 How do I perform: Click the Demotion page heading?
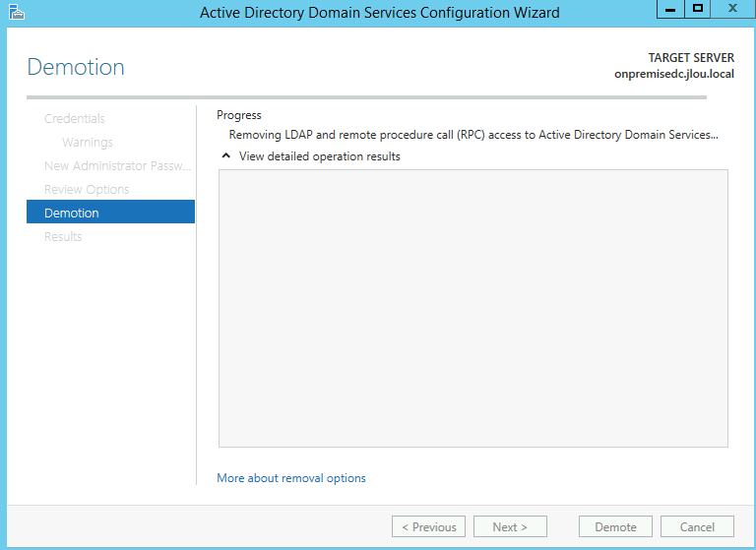tap(76, 67)
